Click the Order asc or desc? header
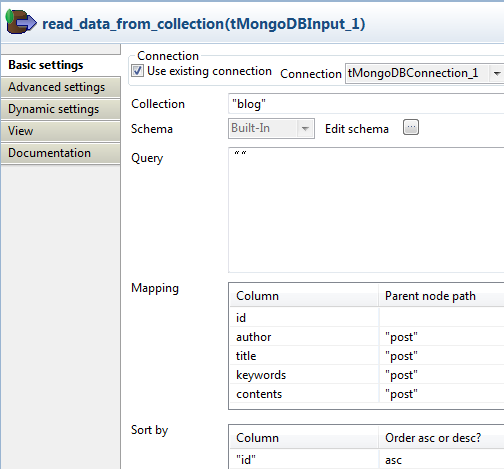The image size is (504, 469). [441, 438]
